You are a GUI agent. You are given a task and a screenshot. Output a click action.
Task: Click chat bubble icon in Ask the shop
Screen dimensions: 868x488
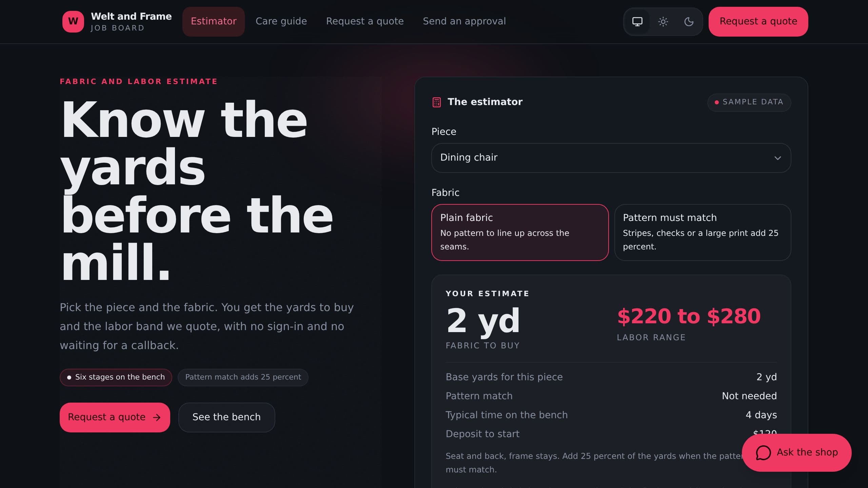[763, 453]
